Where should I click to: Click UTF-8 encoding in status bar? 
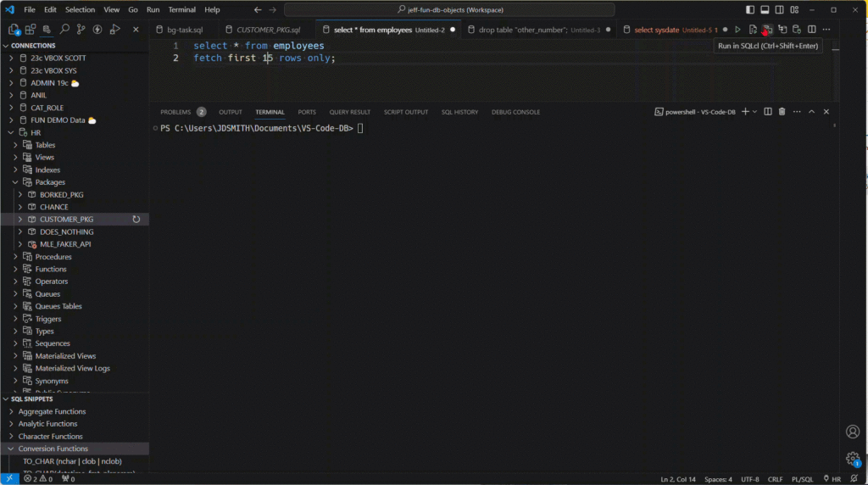(x=750, y=479)
